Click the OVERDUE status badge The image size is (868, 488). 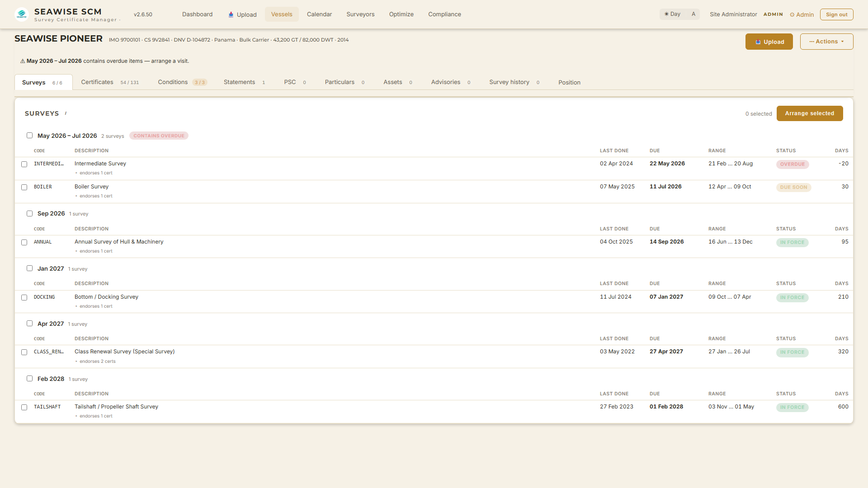click(x=793, y=164)
